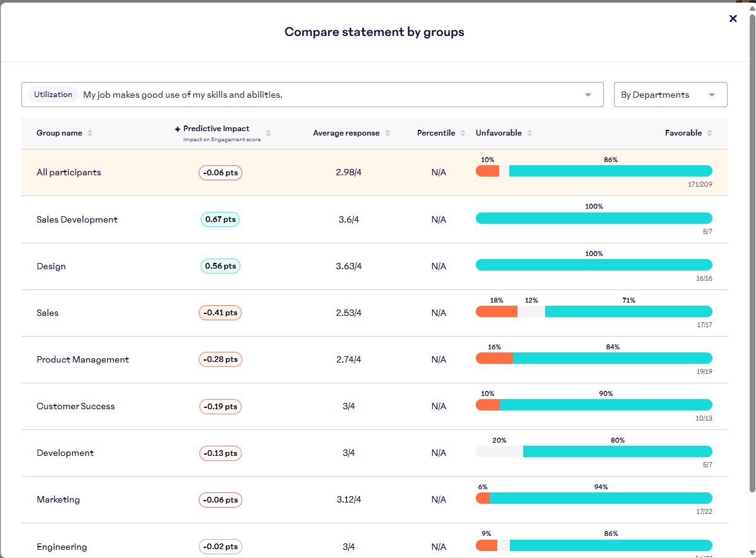
Task: Open the statement selection dropdown
Action: coord(588,95)
